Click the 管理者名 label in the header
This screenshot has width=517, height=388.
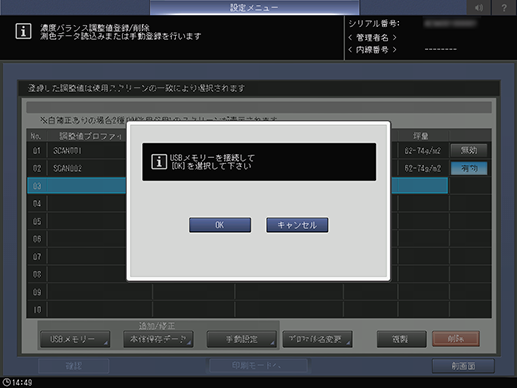pyautogui.click(x=372, y=37)
